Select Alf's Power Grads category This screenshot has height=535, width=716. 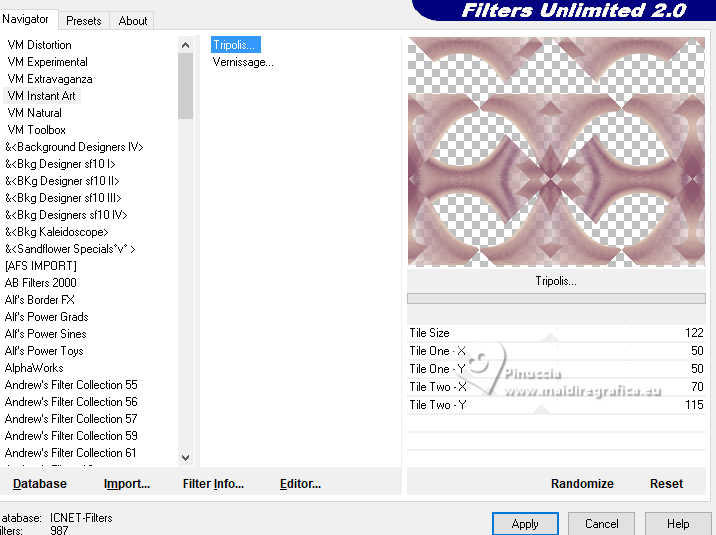[47, 317]
